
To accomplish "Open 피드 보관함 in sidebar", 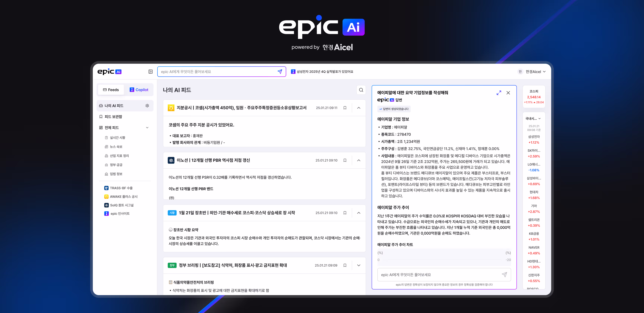I will (113, 117).
